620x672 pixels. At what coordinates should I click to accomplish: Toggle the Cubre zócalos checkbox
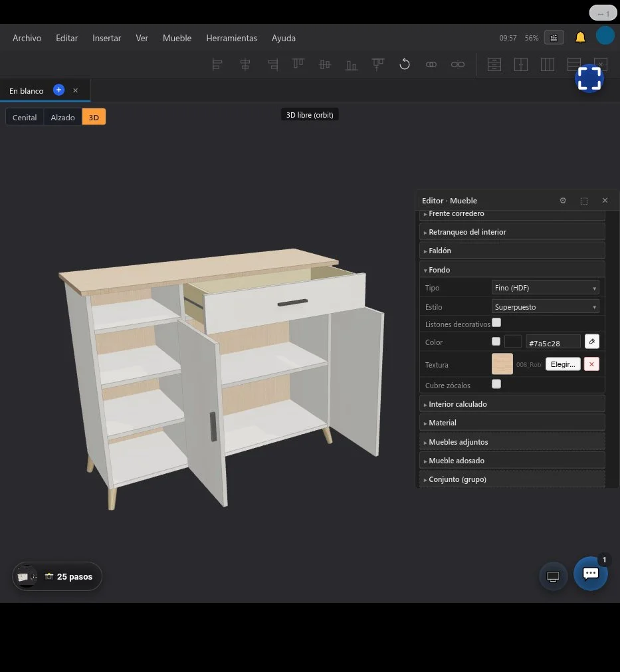(x=496, y=384)
